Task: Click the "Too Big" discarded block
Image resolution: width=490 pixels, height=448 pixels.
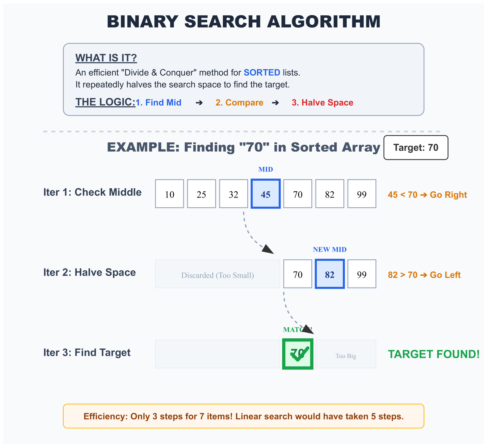Action: (346, 354)
